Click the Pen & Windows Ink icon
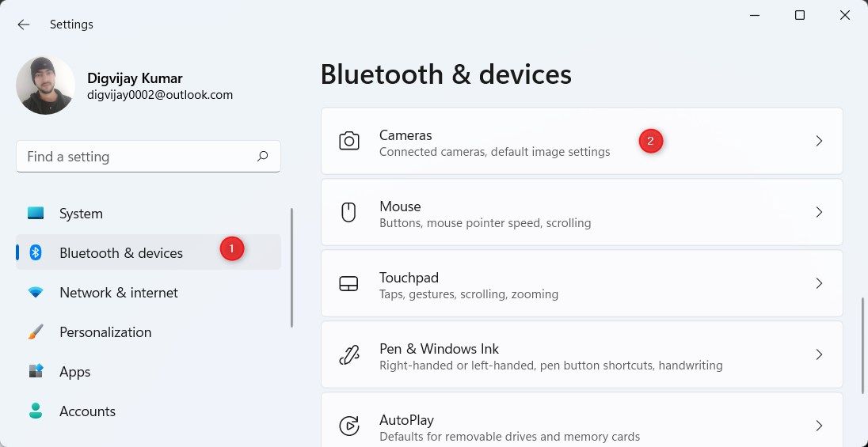 pos(348,354)
